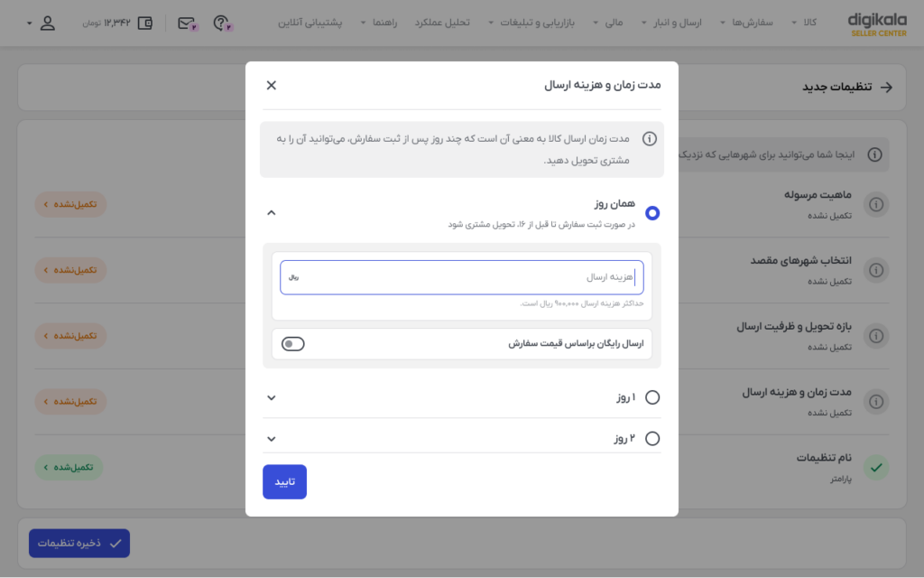Open the user profile icon
924x578 pixels.
48,23
